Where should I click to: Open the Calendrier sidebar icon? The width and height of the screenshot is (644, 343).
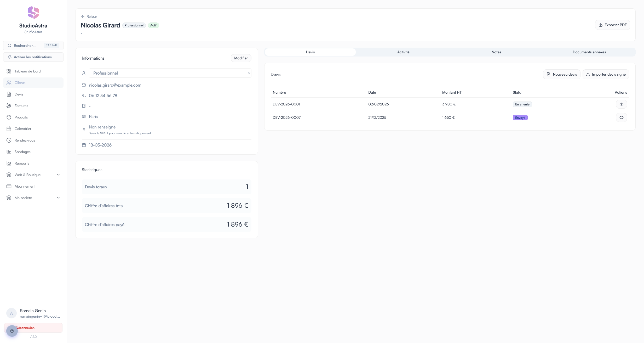pyautogui.click(x=9, y=129)
